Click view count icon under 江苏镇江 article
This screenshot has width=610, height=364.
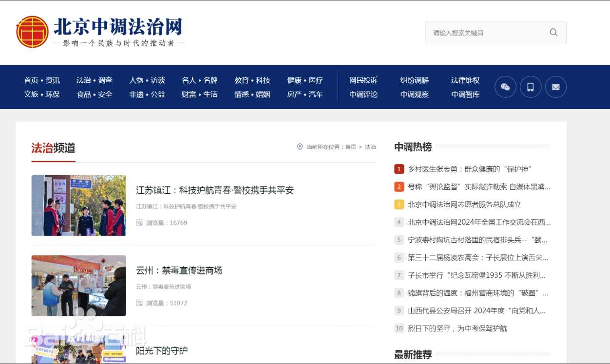[x=139, y=223]
